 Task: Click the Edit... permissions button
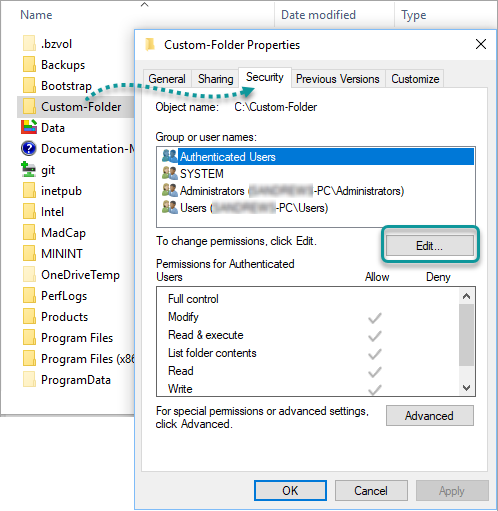430,246
